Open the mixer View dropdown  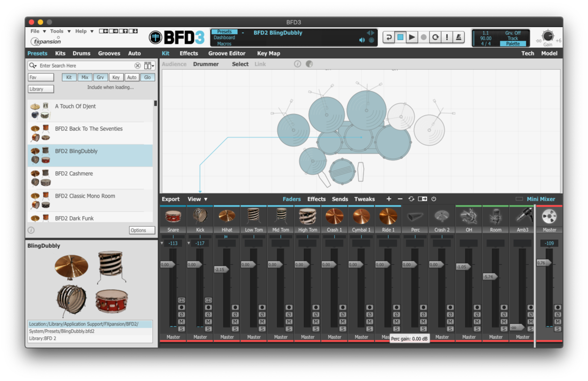pyautogui.click(x=197, y=199)
